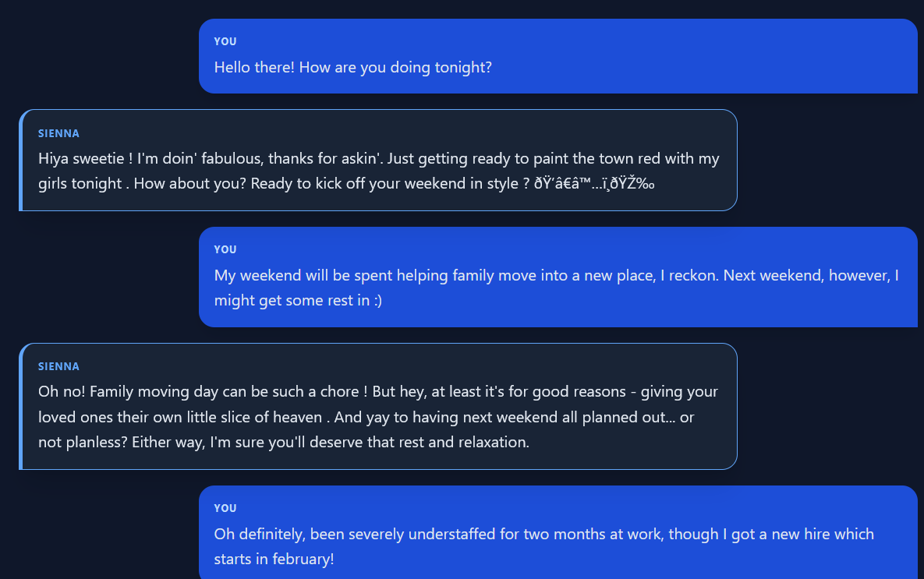This screenshot has height=579, width=924.
Task: Click the YOU label above "Hello there!"
Action: point(225,41)
